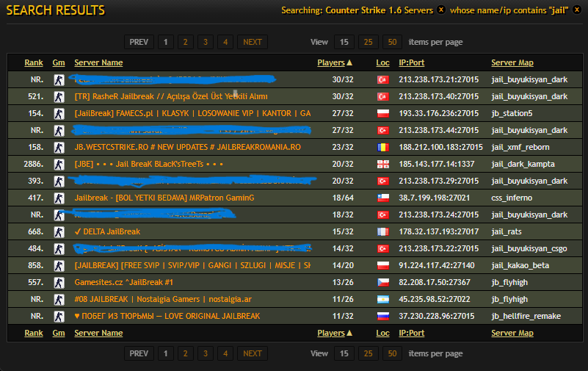The image size is (588, 371).
Task: Sort by Server Map in top header
Action: pos(512,62)
